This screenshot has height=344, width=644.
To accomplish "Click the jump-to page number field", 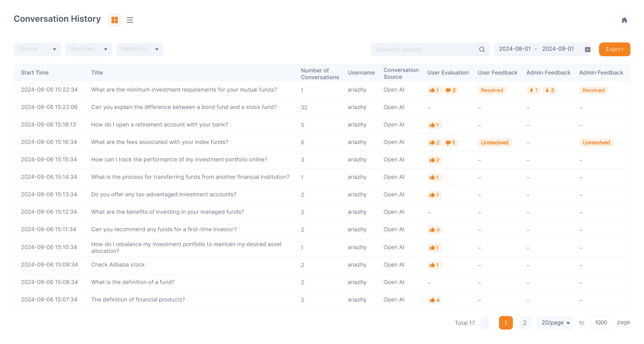I will (601, 323).
